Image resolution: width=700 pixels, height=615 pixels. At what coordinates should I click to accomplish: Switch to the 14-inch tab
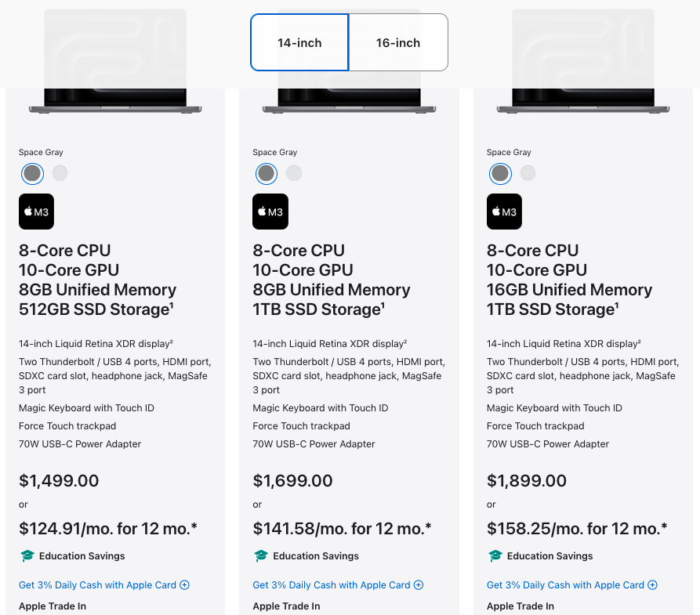coord(299,43)
